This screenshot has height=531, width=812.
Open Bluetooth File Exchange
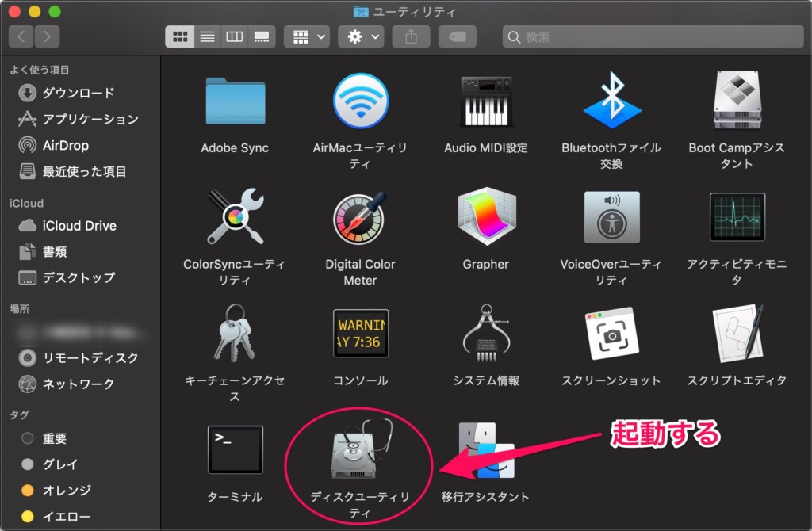click(x=611, y=101)
